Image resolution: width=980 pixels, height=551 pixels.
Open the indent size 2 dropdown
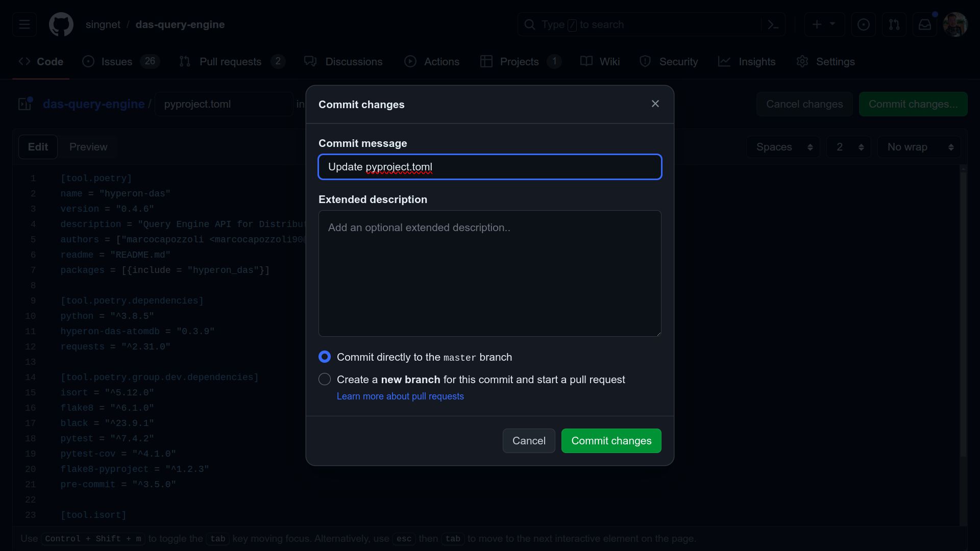[849, 147]
